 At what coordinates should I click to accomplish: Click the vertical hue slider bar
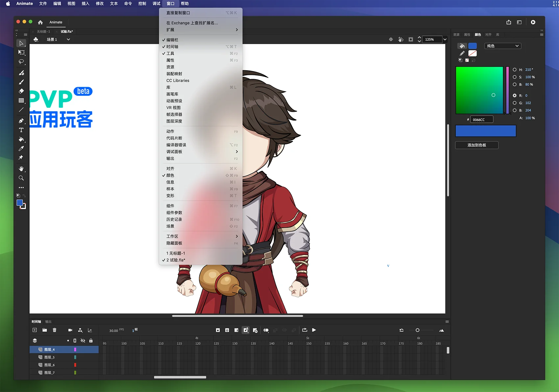507,90
